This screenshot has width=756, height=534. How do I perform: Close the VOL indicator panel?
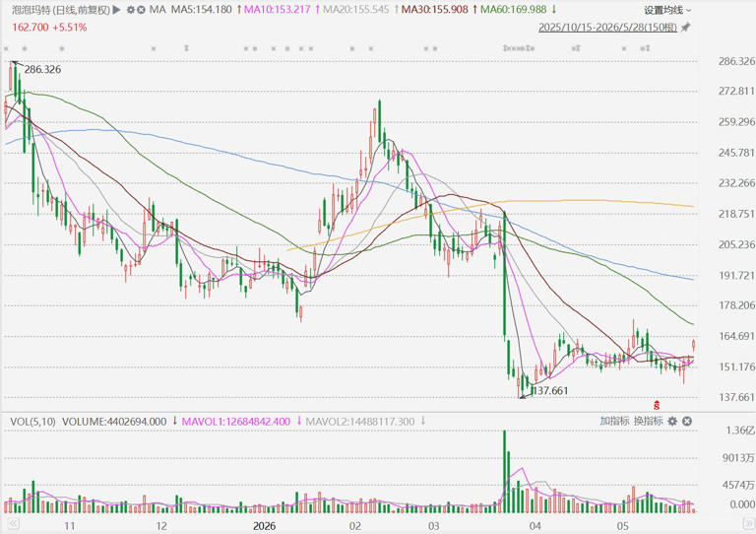point(687,421)
